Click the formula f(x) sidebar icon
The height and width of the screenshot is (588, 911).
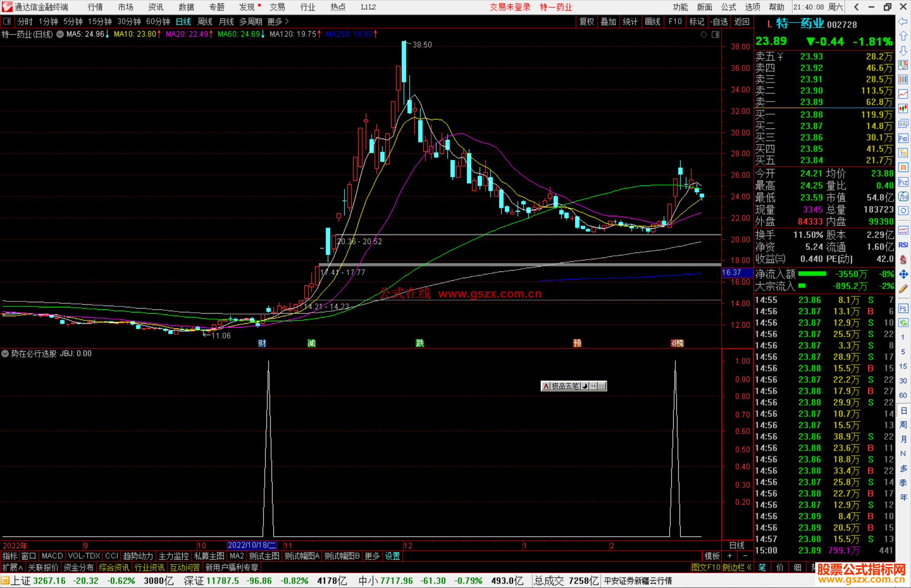[903, 196]
